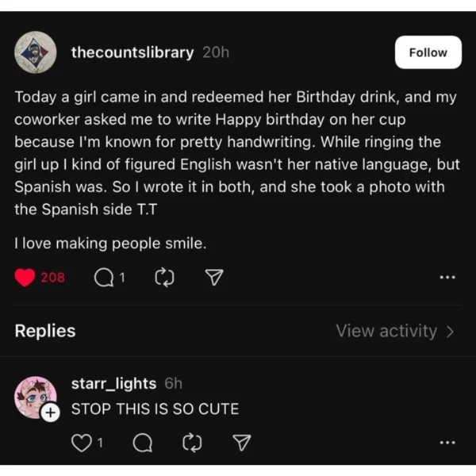Image resolution: width=476 pixels, height=476 pixels.
Task: Reply to starr_lights comment
Action: [143, 442]
